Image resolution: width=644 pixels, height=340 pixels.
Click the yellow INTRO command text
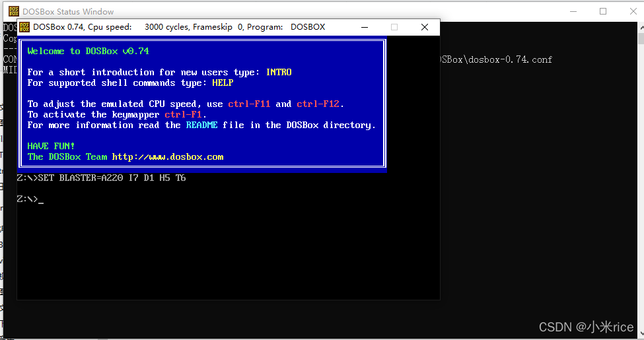279,72
